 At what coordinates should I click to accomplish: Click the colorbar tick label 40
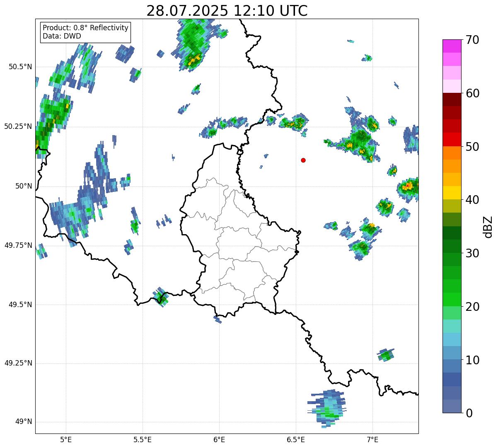[x=472, y=200]
